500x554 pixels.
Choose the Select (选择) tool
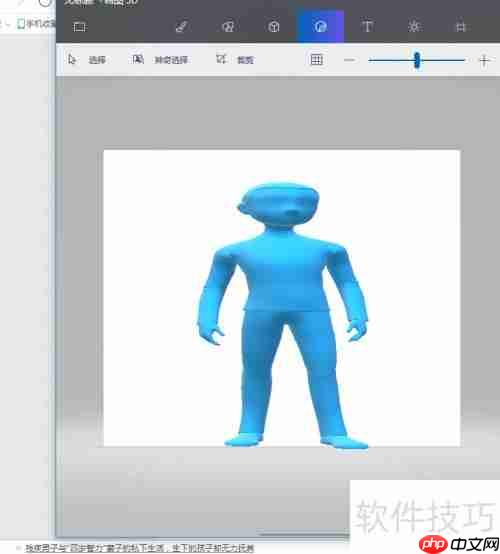click(87, 60)
